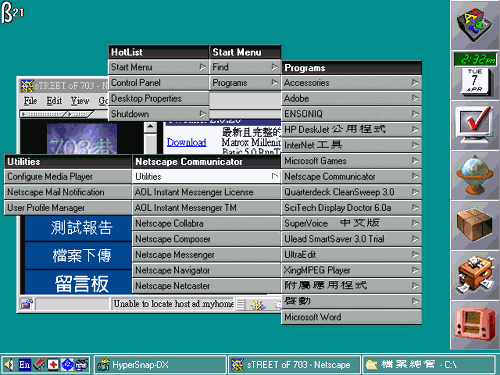Screen dimensions: 500x375
Task: Open View menu in Netscape window
Action: click(x=80, y=101)
